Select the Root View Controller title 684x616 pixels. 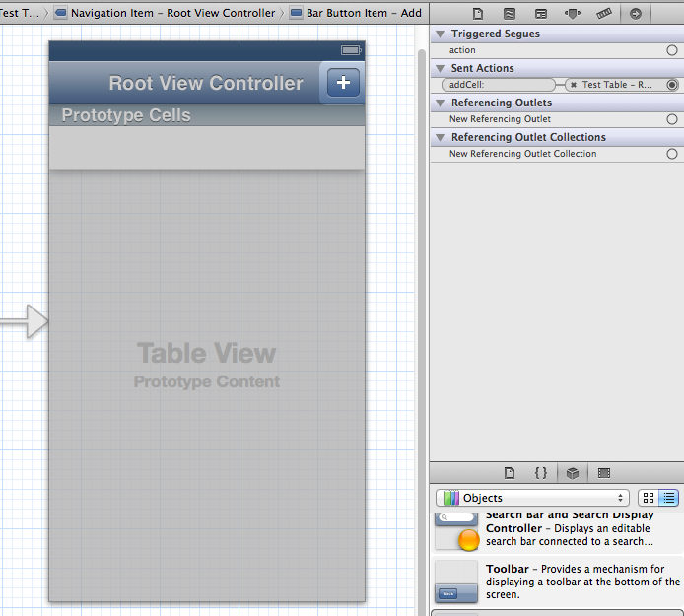pos(206,83)
